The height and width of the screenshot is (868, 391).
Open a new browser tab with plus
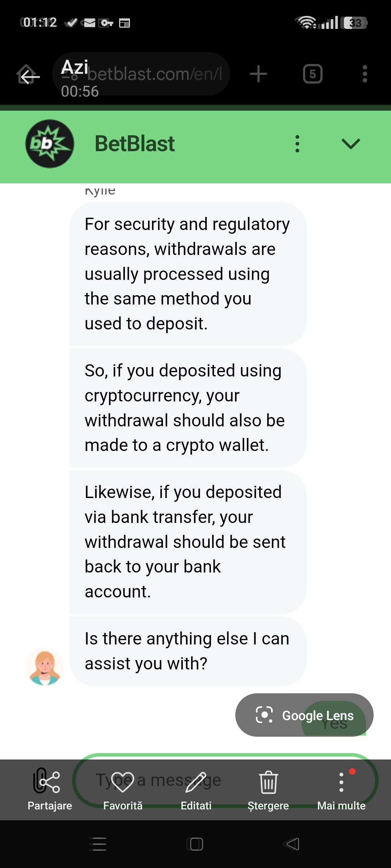258,74
